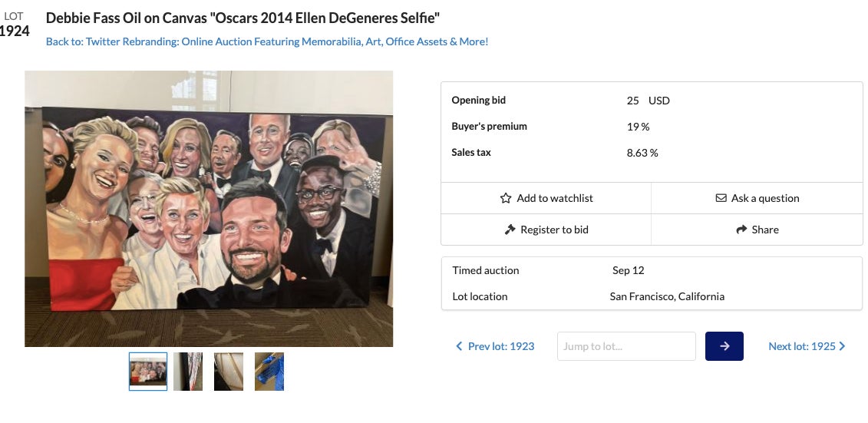Viewport: 868px width, 423px height.
Task: Open the main Oscars selfie painting image
Action: [x=209, y=209]
